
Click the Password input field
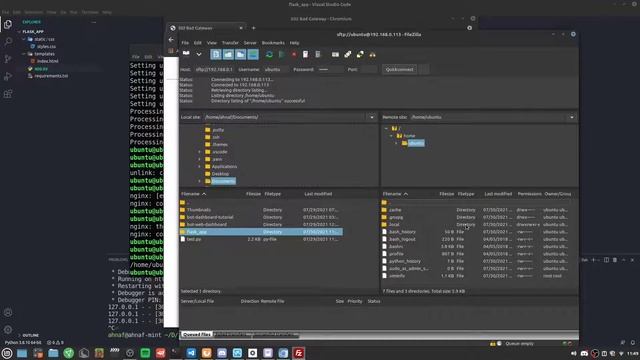tap(330, 69)
